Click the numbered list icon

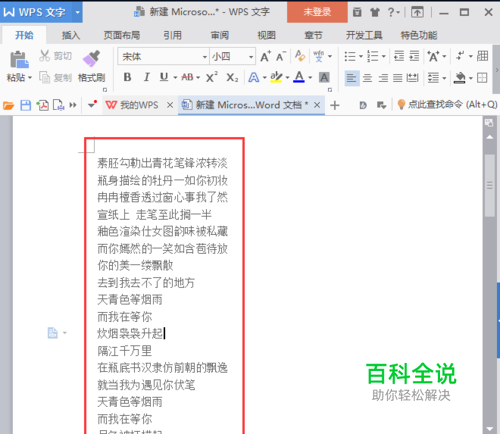pos(373,56)
